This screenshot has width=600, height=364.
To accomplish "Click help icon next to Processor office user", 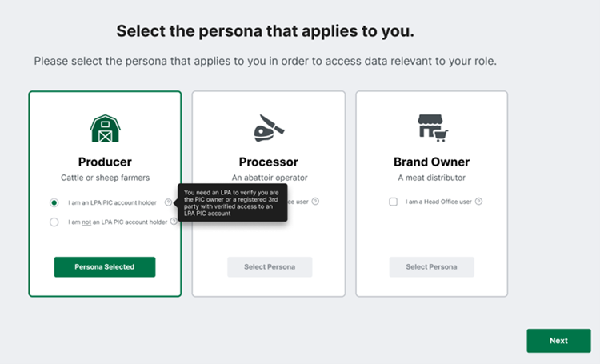I will (x=315, y=202).
